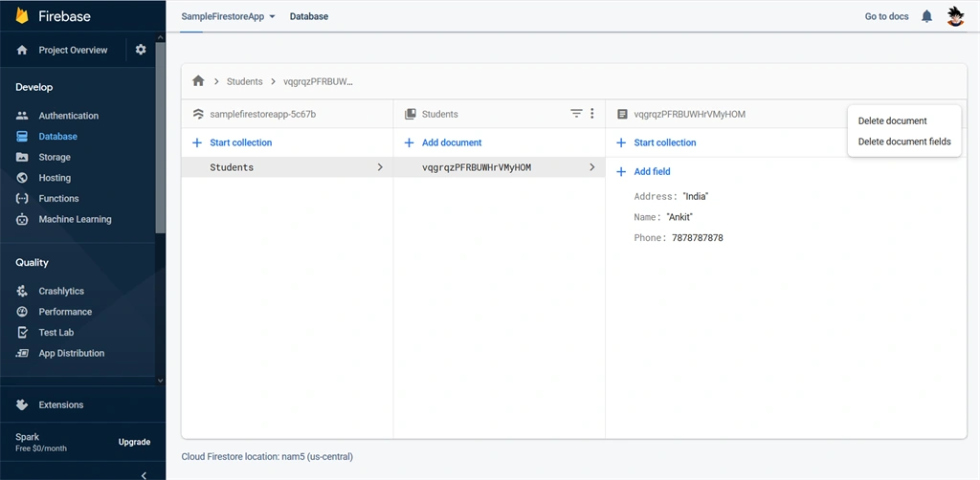The image size is (980, 480).
Task: Collapse the sidebar with bottom chevron
Action: pos(144,475)
